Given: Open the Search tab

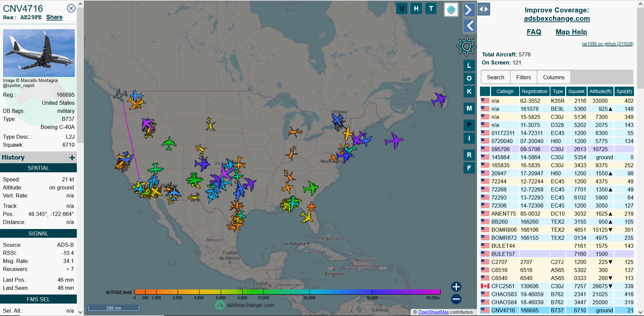Looking at the screenshot, I should [x=495, y=77].
